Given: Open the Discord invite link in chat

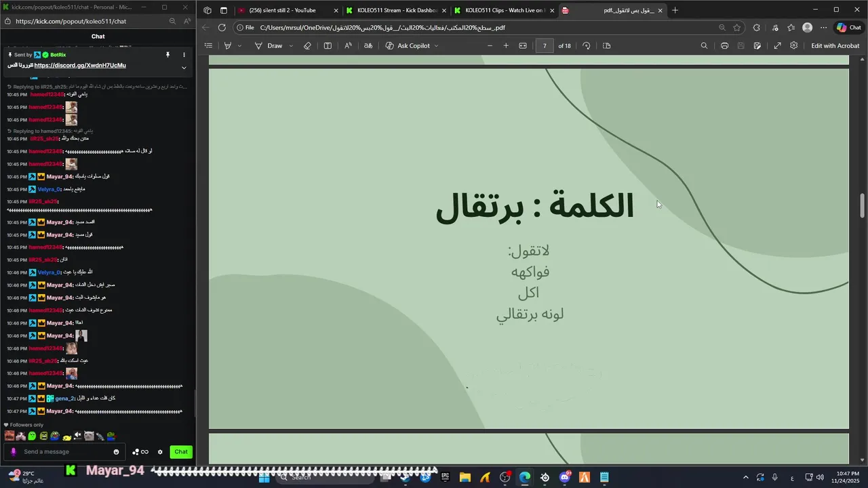Looking at the screenshot, I should pos(80,65).
